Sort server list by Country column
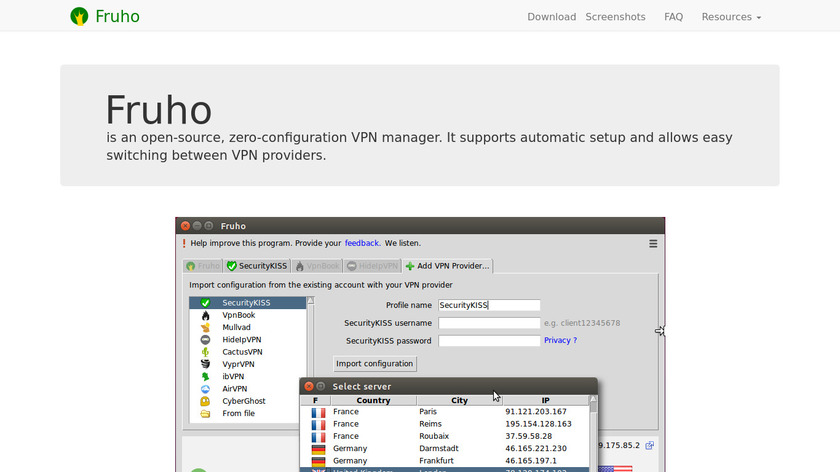Image resolution: width=840 pixels, height=472 pixels. click(x=373, y=400)
